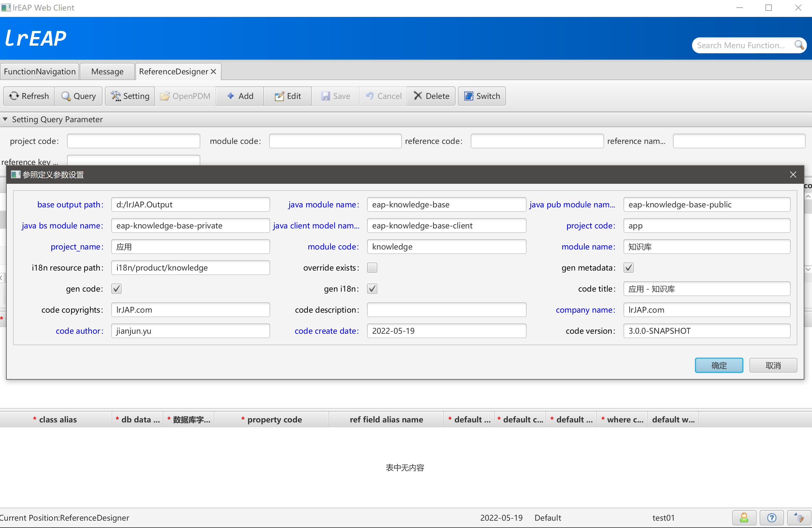
Task: Uncheck the gen code checkbox
Action: 116,289
